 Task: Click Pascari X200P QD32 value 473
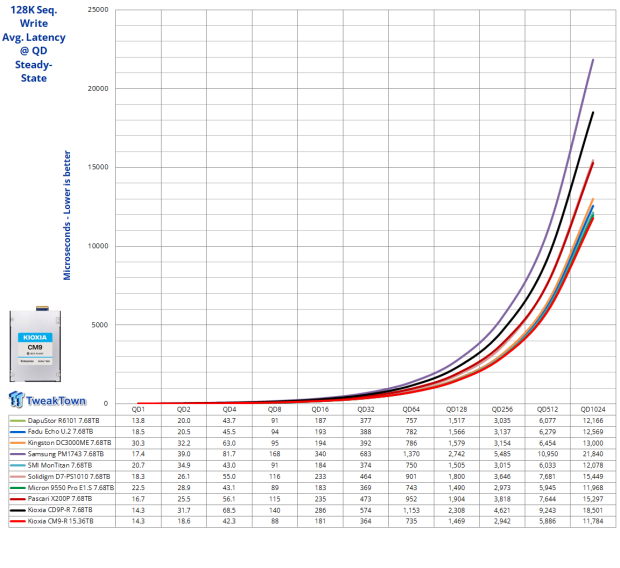(366, 499)
